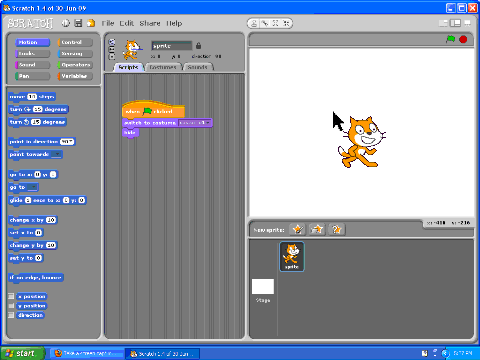The image size is (480, 360).
Task: Select the Grow sprite tool
Action: pos(275,23)
